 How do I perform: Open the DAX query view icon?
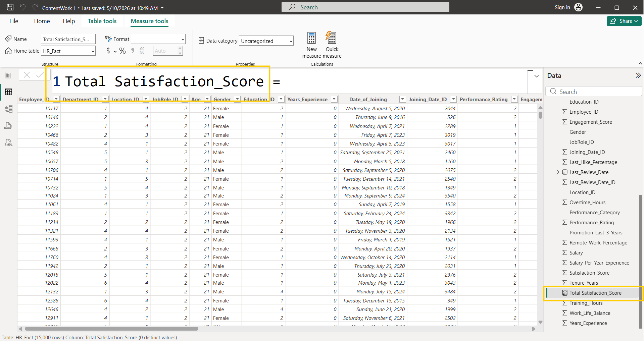8,125
